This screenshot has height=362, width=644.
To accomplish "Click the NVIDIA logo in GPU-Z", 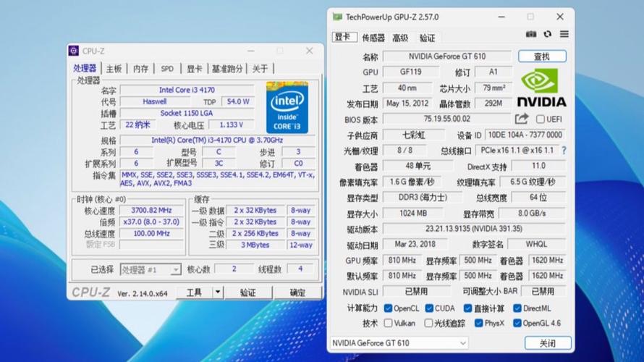I will pos(541,88).
